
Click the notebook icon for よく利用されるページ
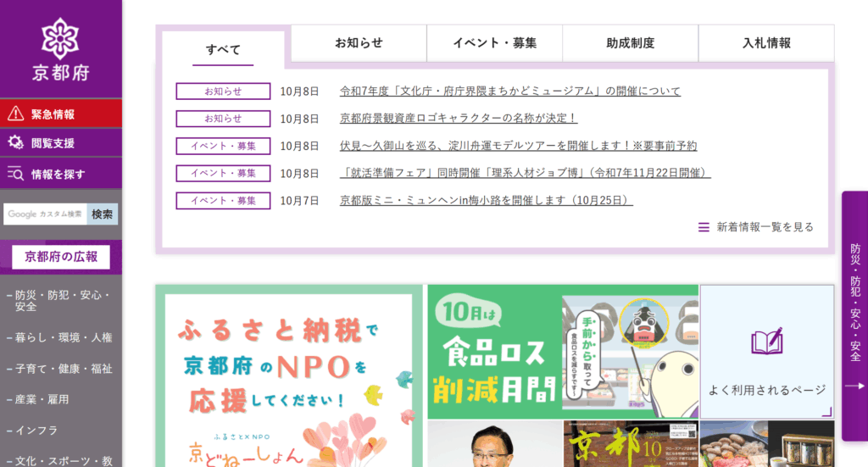(766, 342)
